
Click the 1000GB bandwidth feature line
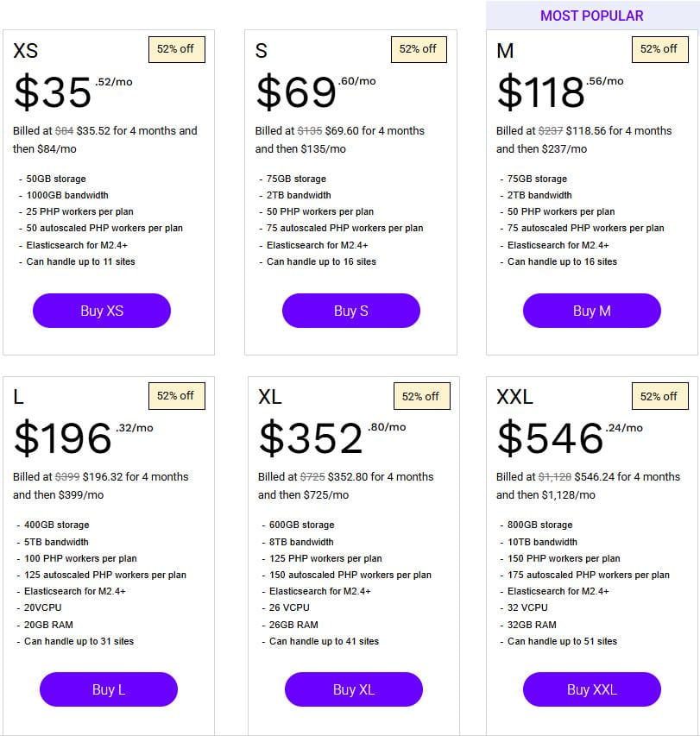click(x=67, y=195)
